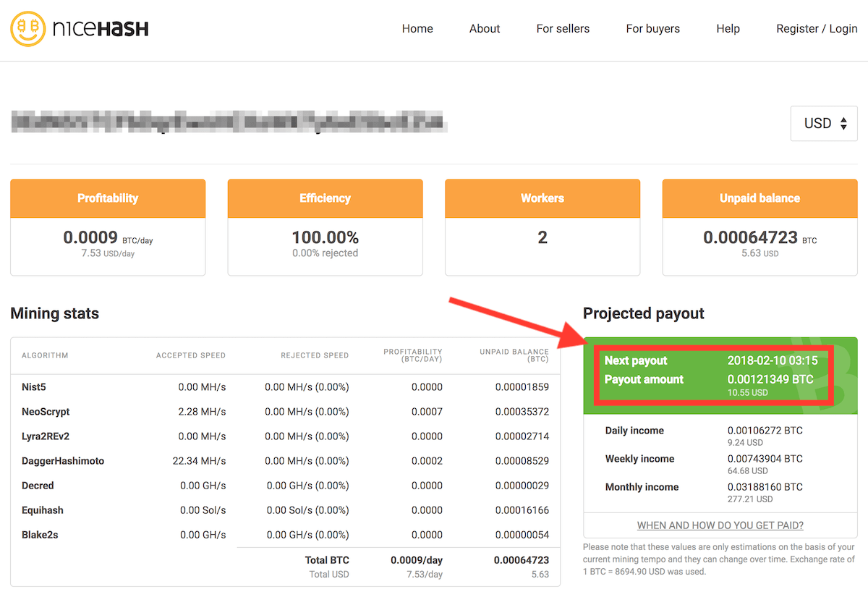Open the Help page
Image resolution: width=868 pixels, height=592 pixels.
click(x=728, y=29)
